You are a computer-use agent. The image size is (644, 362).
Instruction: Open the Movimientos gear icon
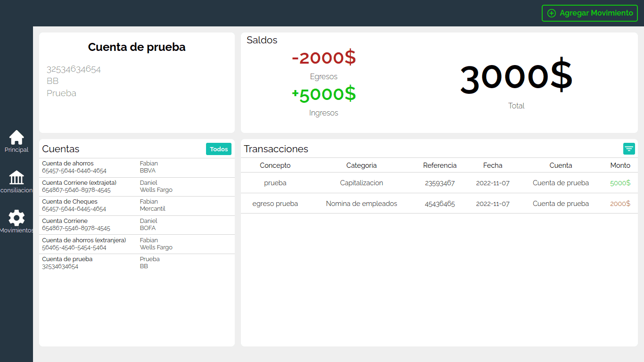pos(17,218)
